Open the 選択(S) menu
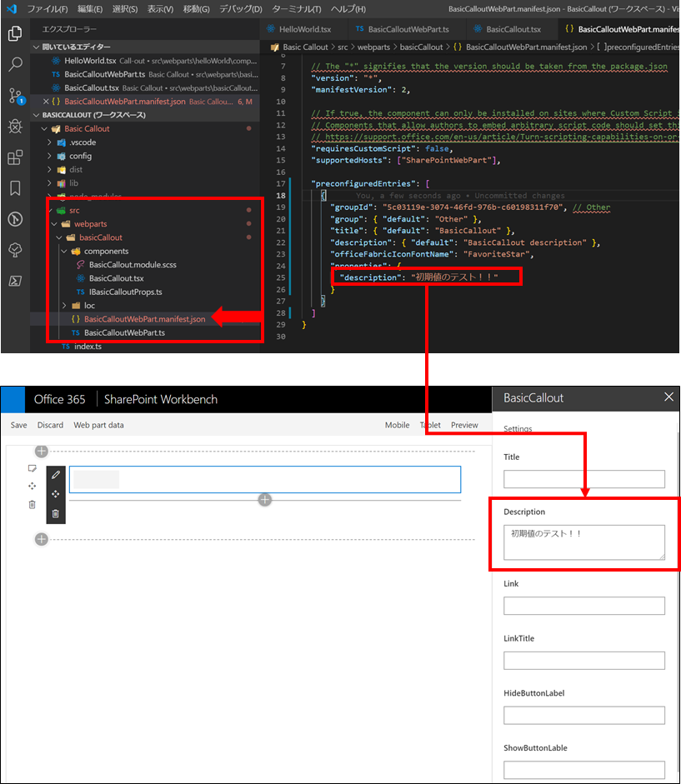 point(124,9)
